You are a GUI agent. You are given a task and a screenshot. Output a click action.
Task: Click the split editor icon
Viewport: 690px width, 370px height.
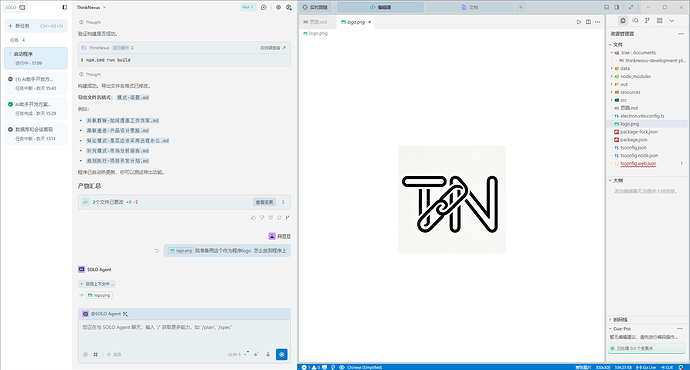(x=588, y=22)
